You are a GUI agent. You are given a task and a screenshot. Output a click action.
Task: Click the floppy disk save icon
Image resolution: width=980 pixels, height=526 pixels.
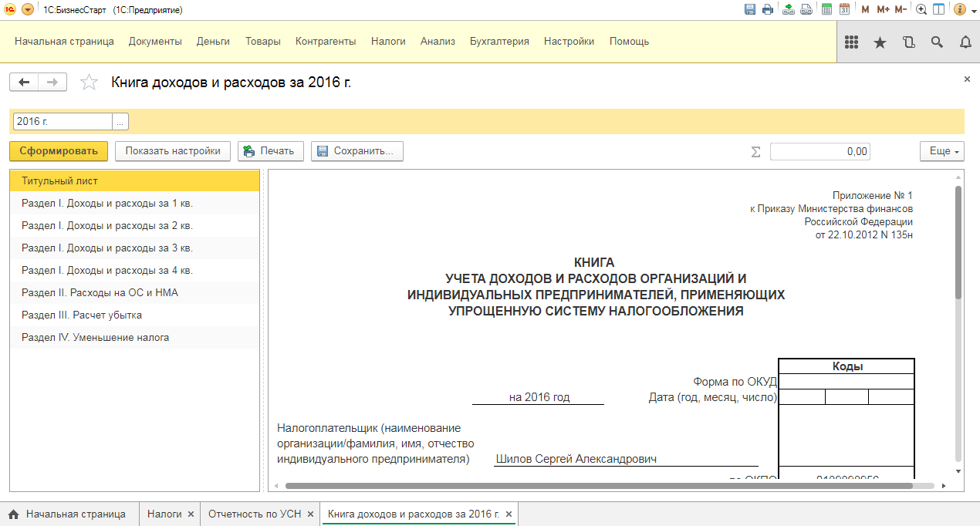click(750, 9)
